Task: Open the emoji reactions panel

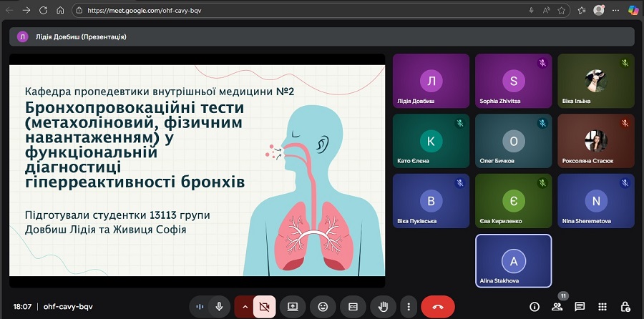Action: [x=323, y=306]
